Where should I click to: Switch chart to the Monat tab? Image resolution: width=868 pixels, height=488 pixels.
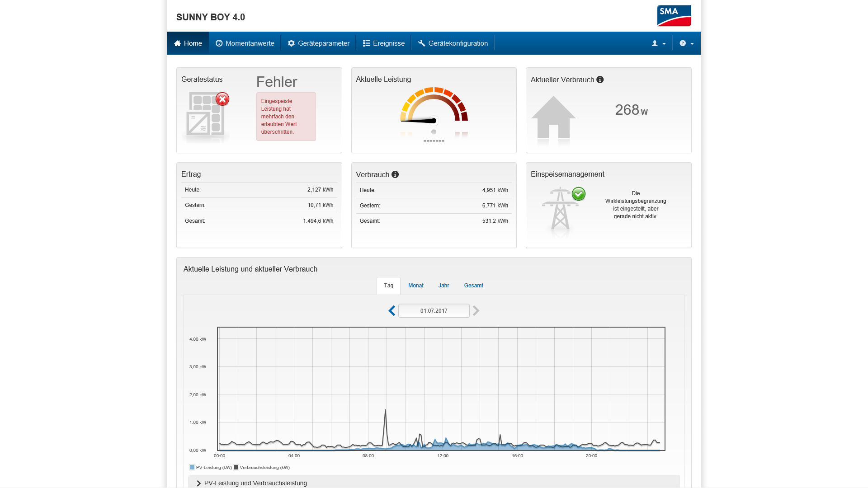click(x=416, y=286)
